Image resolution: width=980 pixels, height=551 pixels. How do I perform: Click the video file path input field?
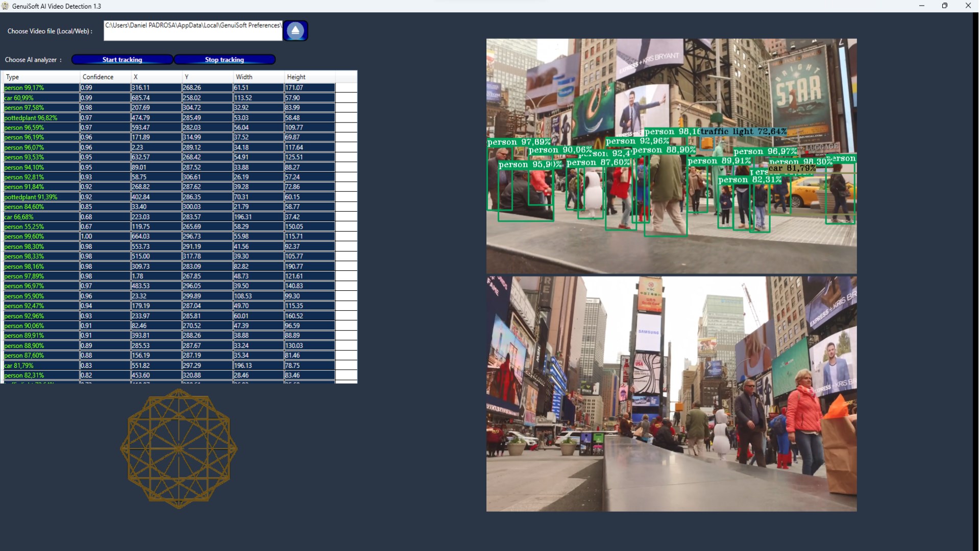(193, 31)
